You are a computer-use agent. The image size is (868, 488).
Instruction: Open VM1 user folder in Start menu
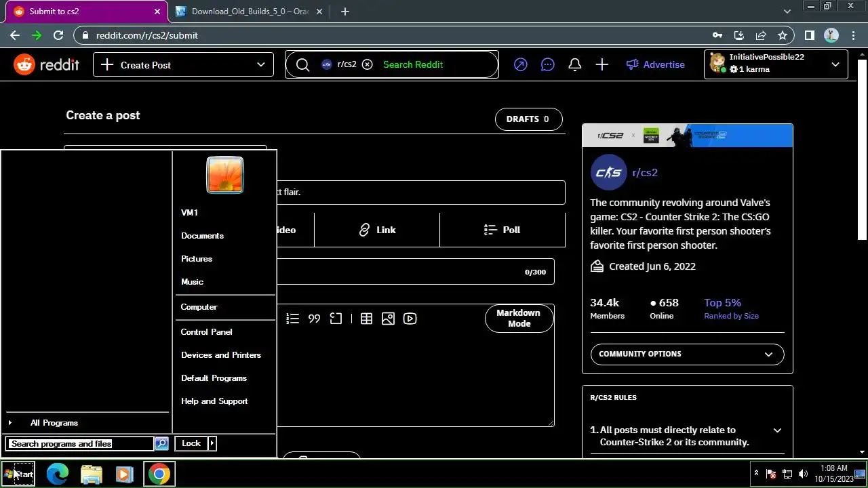[x=190, y=212]
